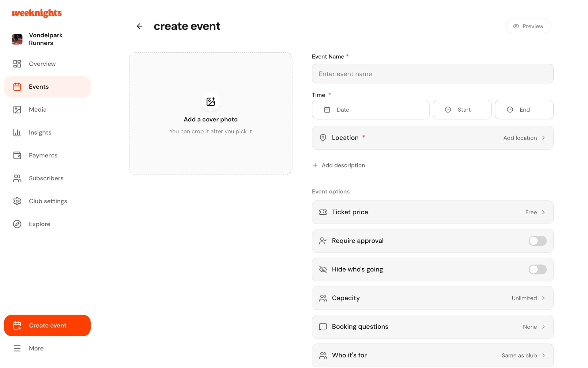The image size is (588, 368).
Task: Click the back arrow beside create event
Action: 140,26
